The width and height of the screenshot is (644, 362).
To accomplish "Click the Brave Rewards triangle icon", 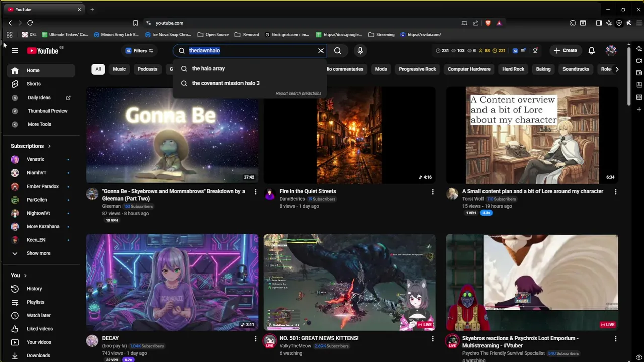I will click(499, 23).
